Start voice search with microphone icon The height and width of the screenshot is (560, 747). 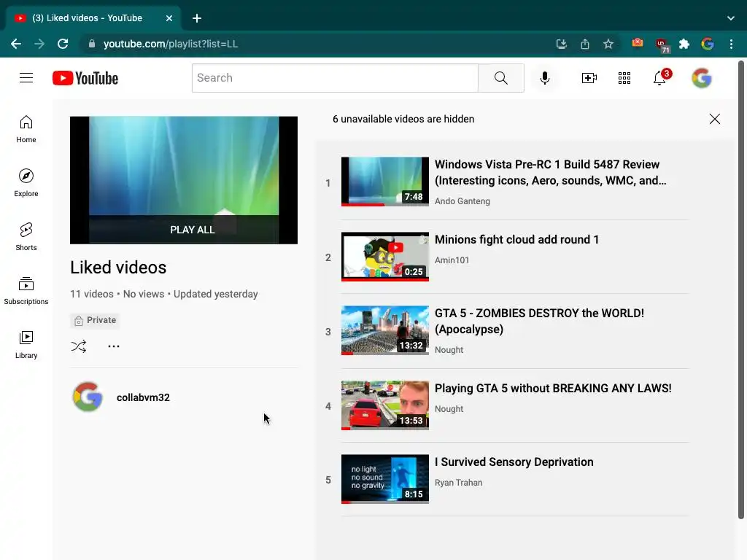[544, 77]
